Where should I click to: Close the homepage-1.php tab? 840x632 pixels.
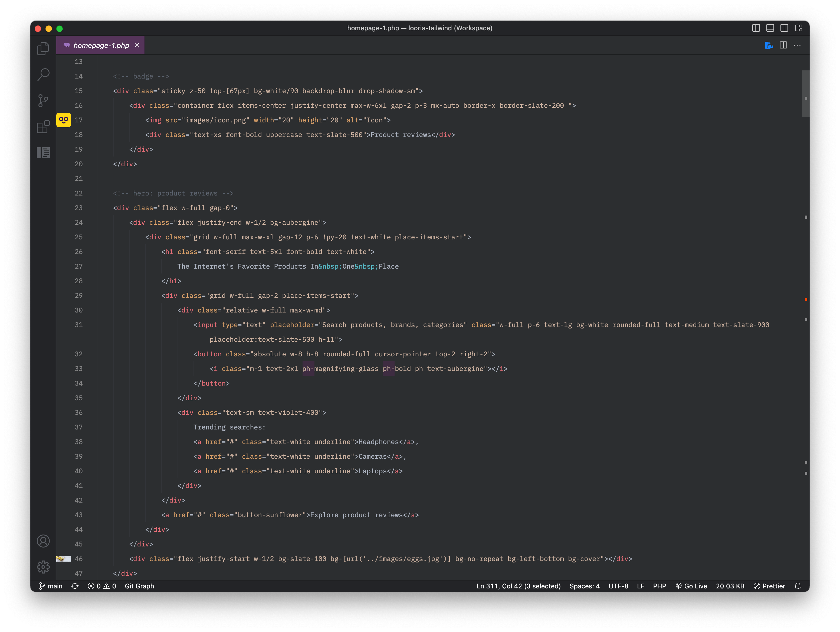click(137, 45)
